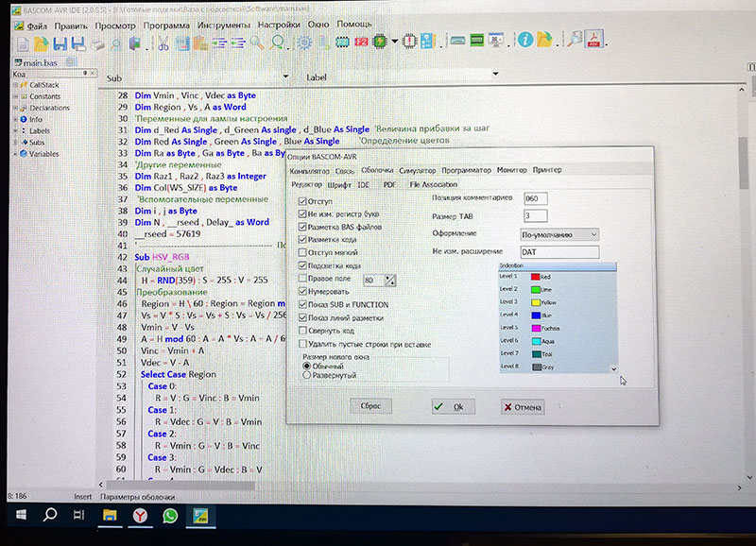Screen dimensions: 756x546
Task: Open the Sub procedure dropdown above the editor
Action: click(285, 77)
